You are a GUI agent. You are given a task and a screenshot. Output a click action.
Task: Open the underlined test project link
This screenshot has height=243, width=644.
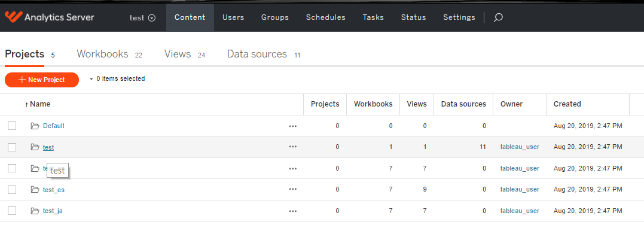(48, 147)
